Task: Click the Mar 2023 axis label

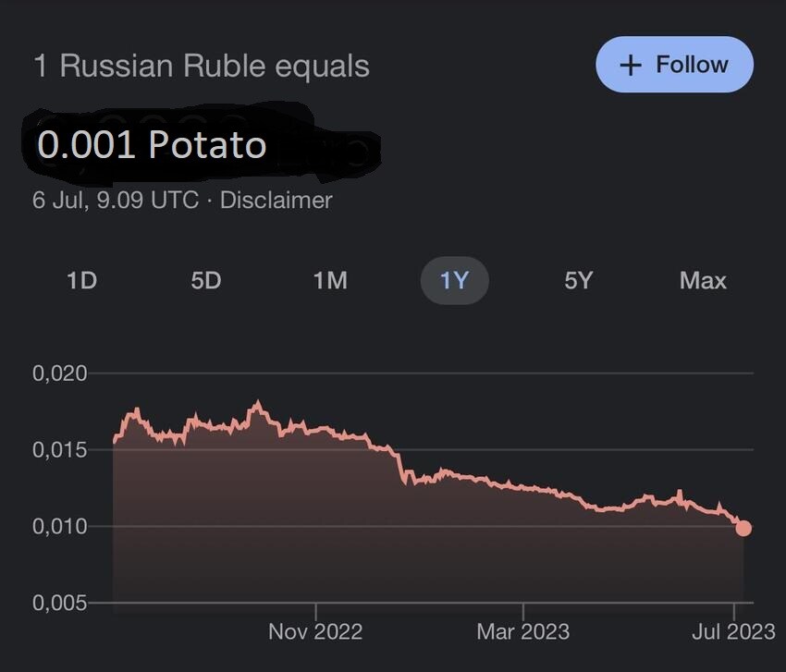Action: pos(523,632)
